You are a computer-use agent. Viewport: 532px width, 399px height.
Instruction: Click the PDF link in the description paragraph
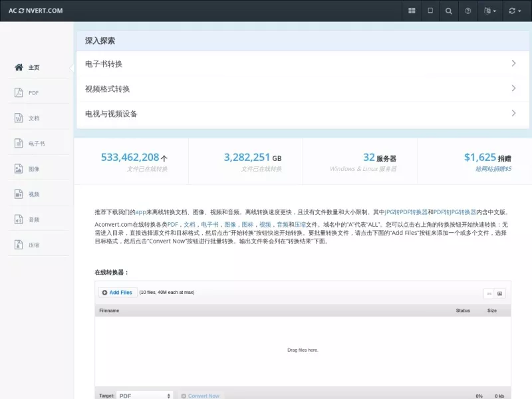(x=173, y=225)
